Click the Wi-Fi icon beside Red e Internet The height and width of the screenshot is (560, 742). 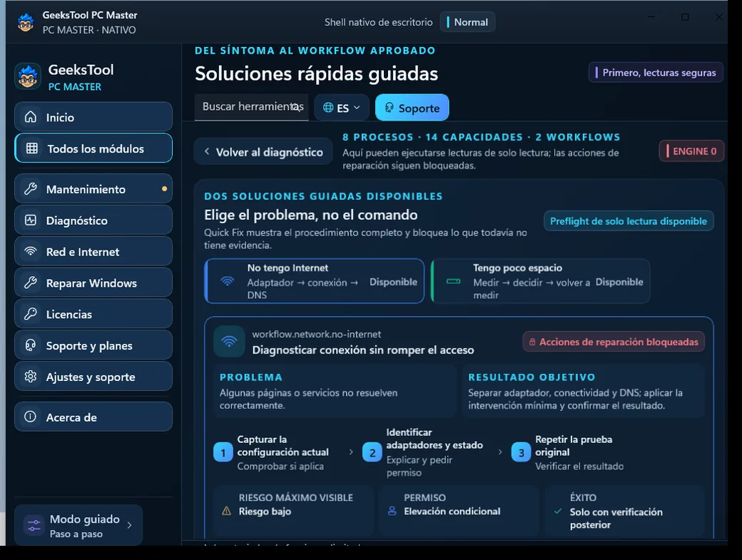click(x=31, y=251)
